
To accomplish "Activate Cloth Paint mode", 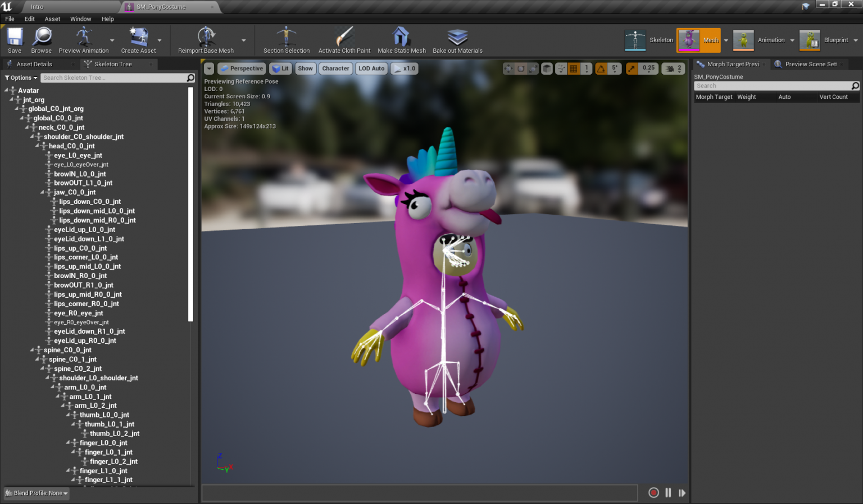I will tap(344, 40).
